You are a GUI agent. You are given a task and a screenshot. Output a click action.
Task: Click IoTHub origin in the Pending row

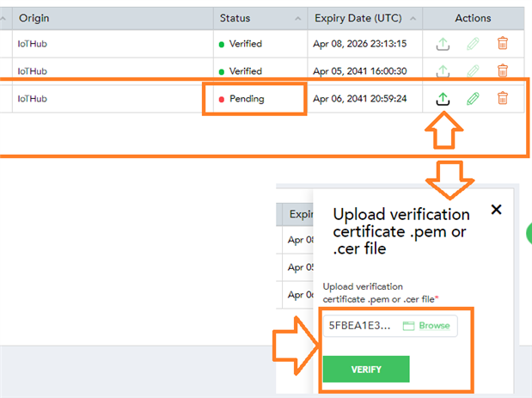coord(33,99)
